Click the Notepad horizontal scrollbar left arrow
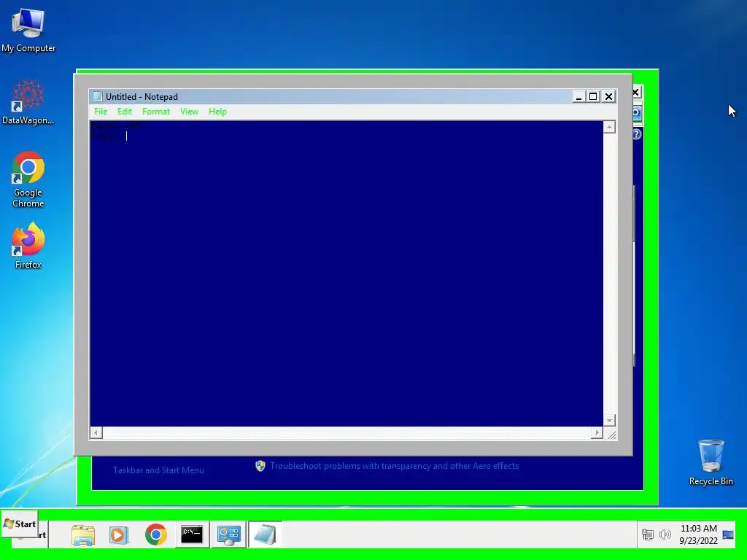 96,432
